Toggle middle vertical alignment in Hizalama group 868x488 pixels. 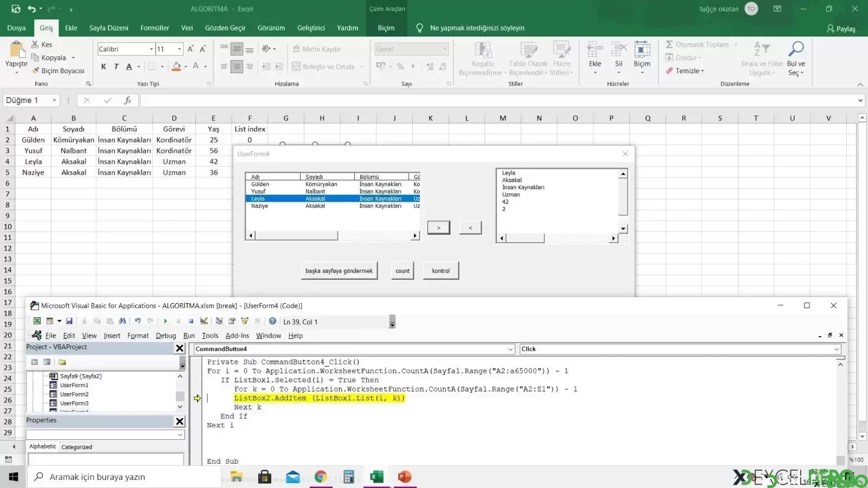pos(237,49)
